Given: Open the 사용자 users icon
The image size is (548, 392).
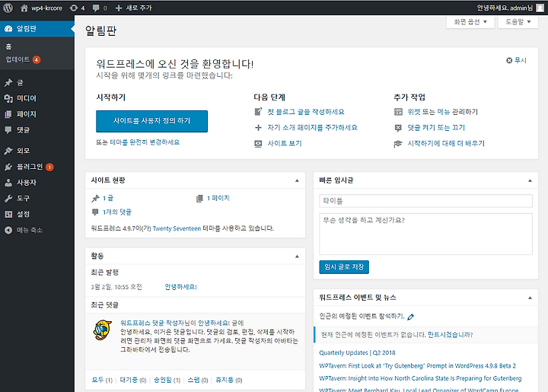Looking at the screenshot, I should pyautogui.click(x=8, y=183).
